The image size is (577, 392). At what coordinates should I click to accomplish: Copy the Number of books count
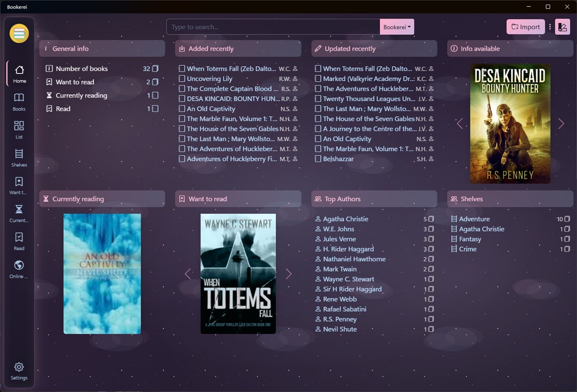pyautogui.click(x=155, y=68)
